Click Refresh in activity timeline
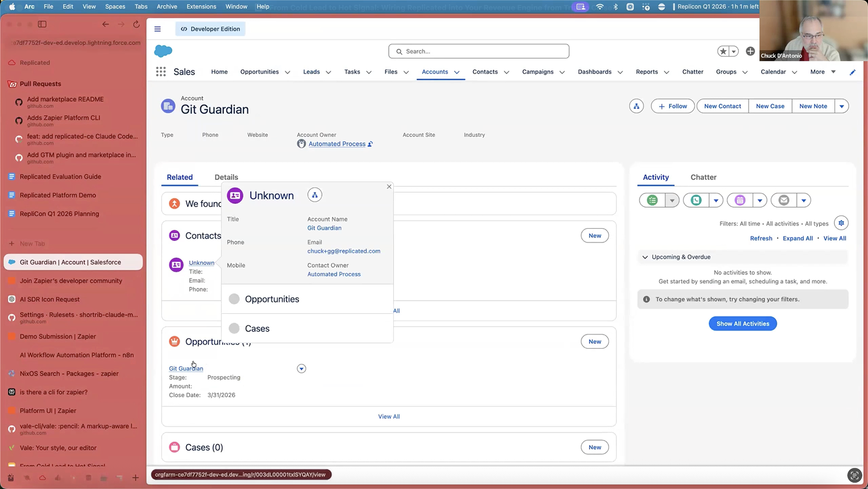The height and width of the screenshot is (489, 868). pos(761,238)
